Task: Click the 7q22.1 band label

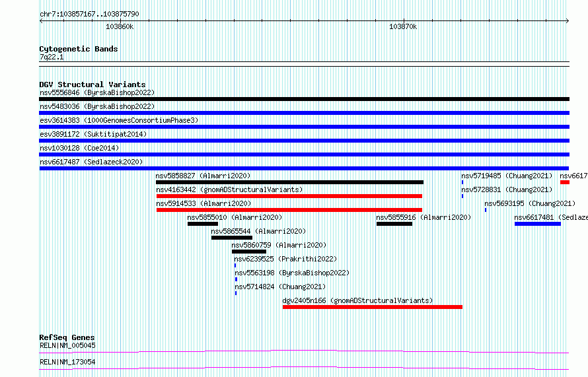Action: point(52,57)
